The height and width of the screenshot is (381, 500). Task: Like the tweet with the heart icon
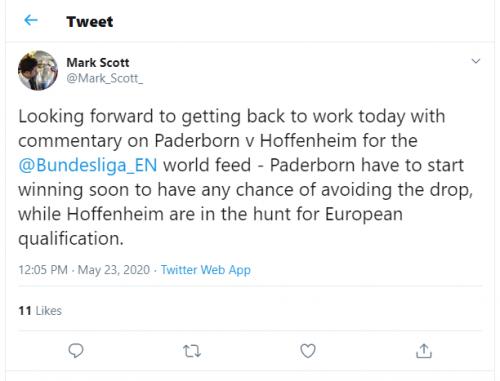(308, 351)
